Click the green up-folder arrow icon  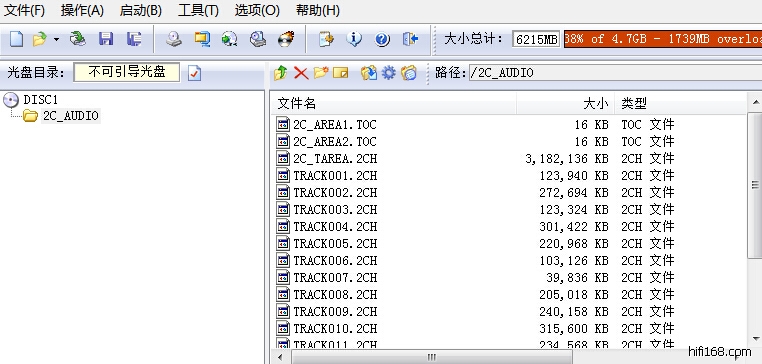tap(280, 73)
